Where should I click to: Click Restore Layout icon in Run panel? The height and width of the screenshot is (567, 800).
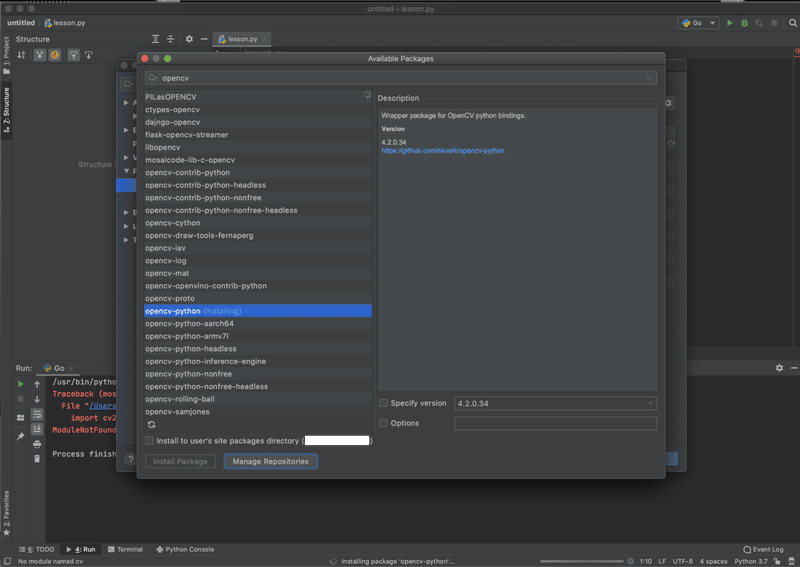pyautogui.click(x=20, y=417)
